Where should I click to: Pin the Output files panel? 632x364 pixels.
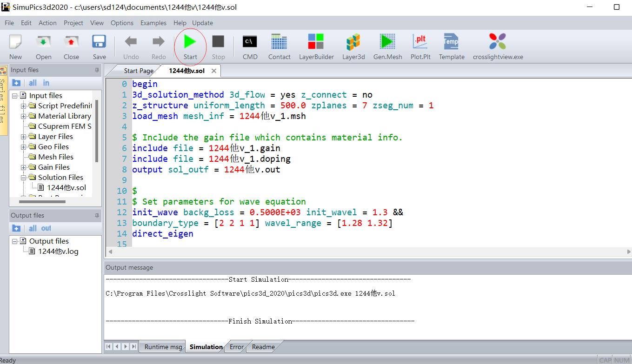(x=97, y=216)
